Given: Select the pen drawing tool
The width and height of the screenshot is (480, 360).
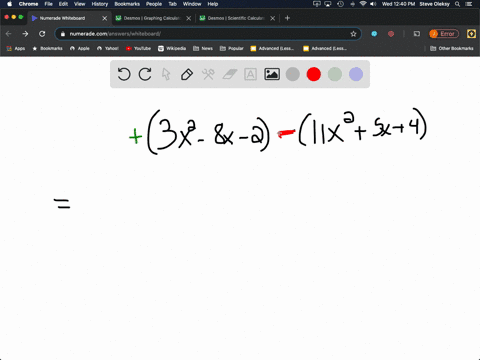Looking at the screenshot, I should [187, 74].
